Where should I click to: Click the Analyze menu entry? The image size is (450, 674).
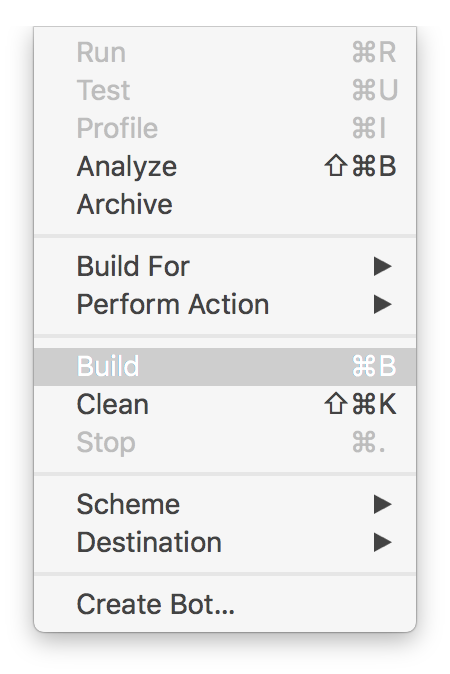click(x=225, y=166)
